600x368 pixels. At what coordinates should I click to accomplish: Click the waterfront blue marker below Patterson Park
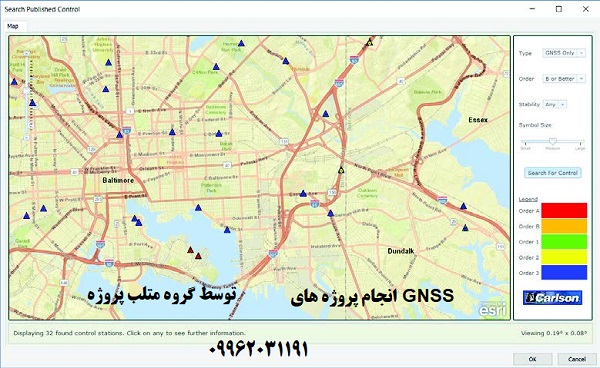tap(198, 208)
